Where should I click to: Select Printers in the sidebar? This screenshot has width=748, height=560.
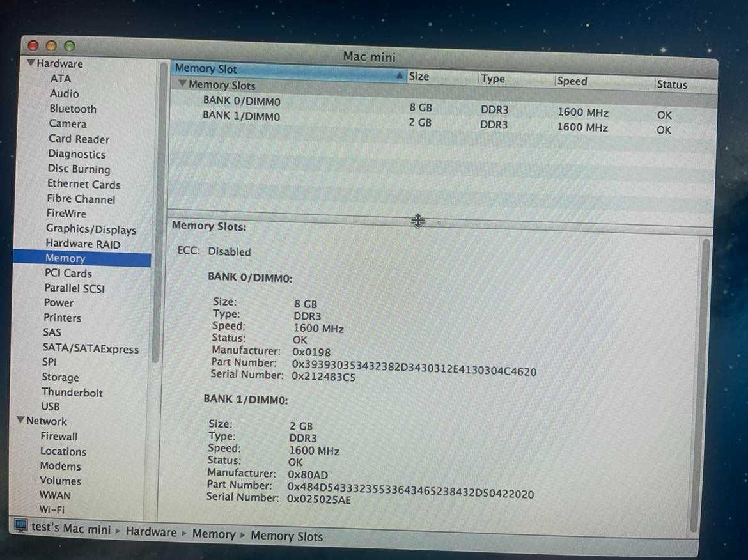(63, 318)
